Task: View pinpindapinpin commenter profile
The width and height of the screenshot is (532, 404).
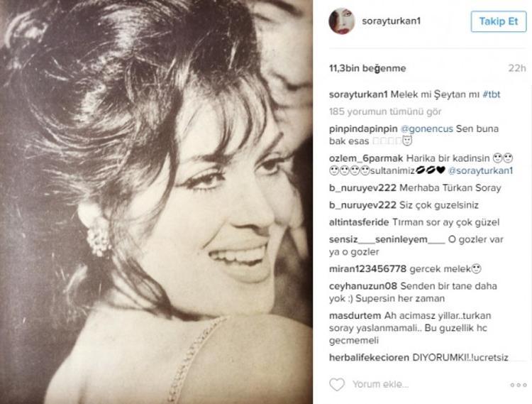Action: click(x=363, y=129)
